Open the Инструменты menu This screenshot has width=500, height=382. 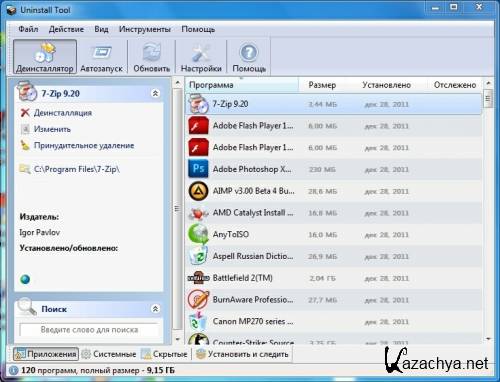pyautogui.click(x=144, y=29)
